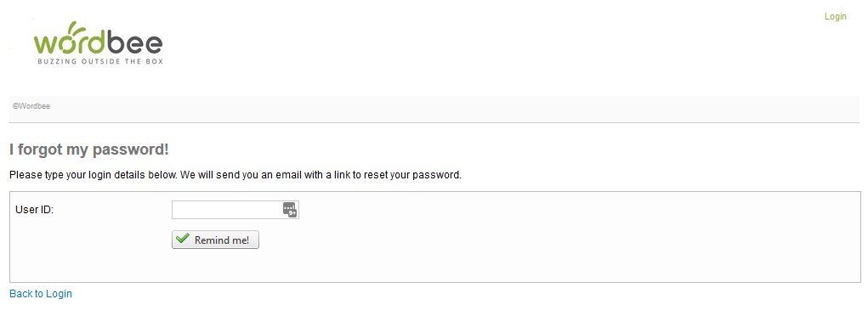Submit with the Remind me! button
Viewport: 868px width, 316px height.
(x=215, y=240)
